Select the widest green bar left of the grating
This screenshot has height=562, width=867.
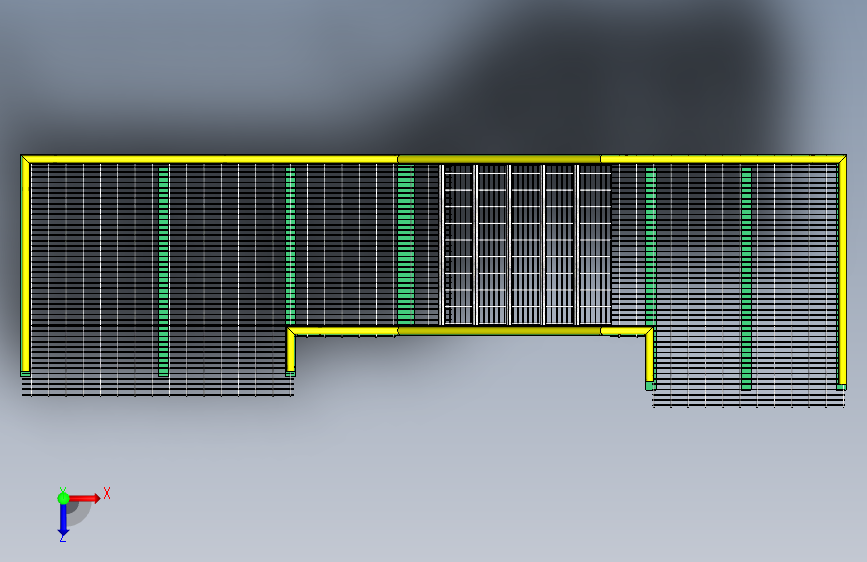[x=406, y=244]
